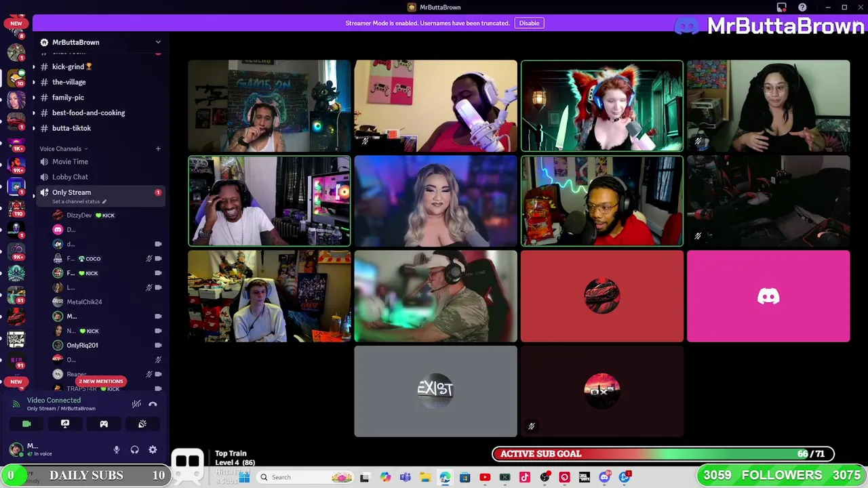Open YouTube app from the taskbar
This screenshot has width=868, height=488.
click(485, 477)
